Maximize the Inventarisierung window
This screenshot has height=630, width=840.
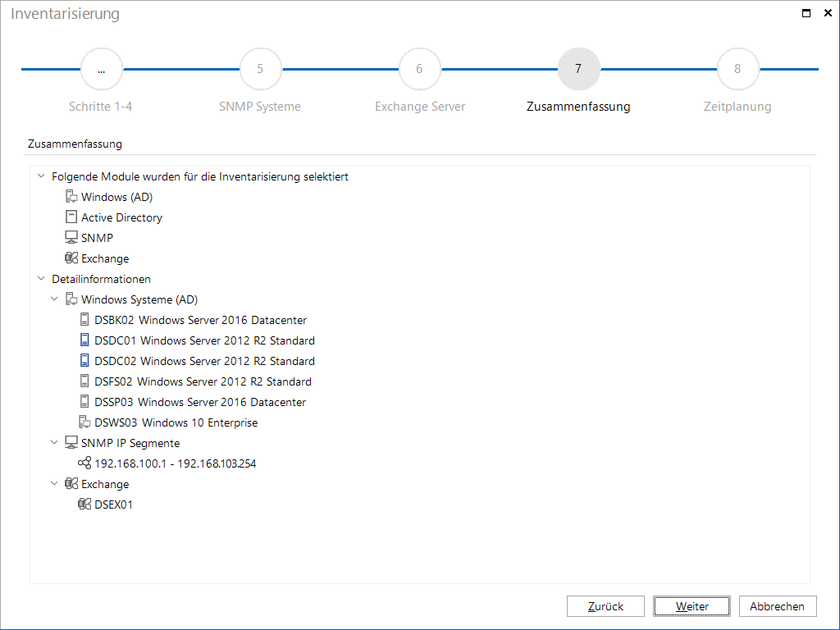click(806, 13)
